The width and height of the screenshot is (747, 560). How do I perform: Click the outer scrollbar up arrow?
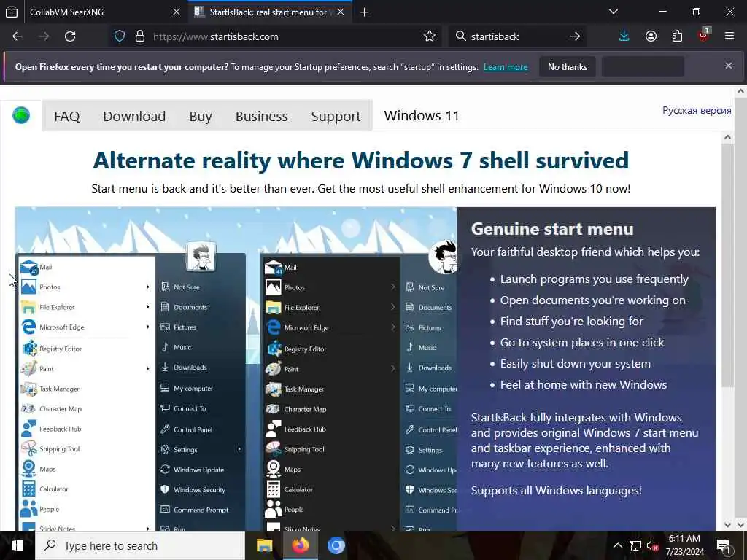[741, 91]
